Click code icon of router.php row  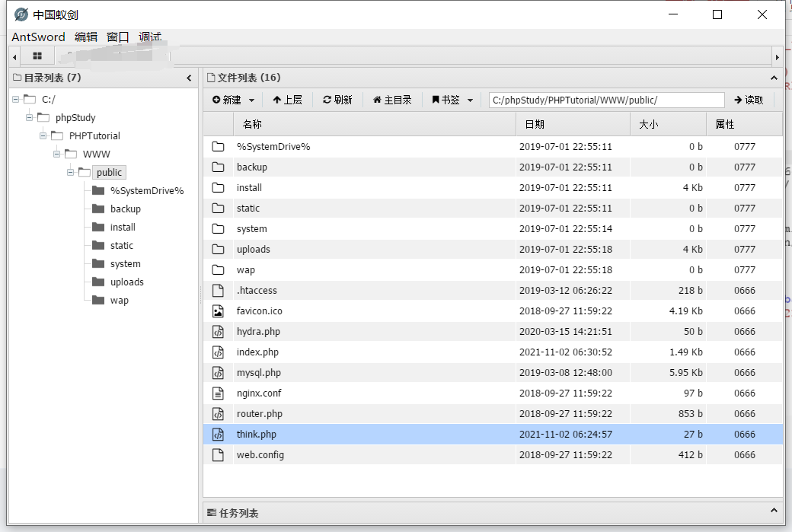click(218, 414)
